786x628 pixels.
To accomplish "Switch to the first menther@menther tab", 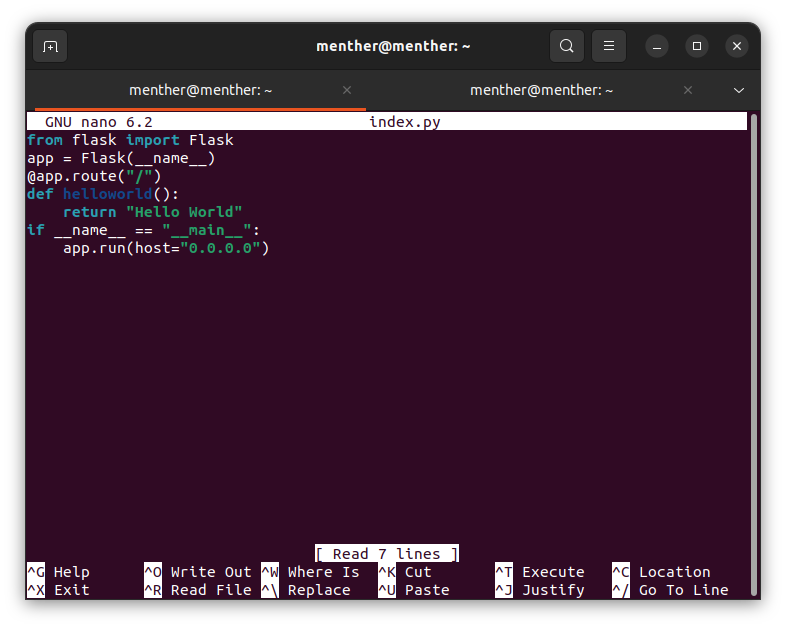I will point(201,90).
